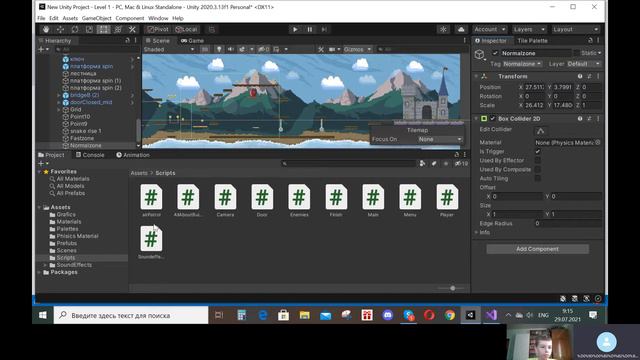
Task: Open the Account dropdown
Action: (x=490, y=29)
